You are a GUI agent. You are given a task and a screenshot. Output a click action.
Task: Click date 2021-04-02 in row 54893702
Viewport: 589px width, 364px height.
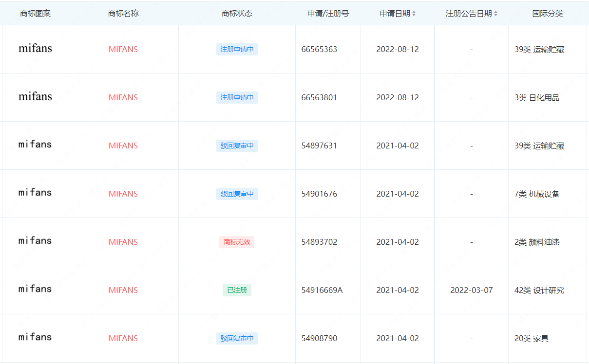point(398,242)
